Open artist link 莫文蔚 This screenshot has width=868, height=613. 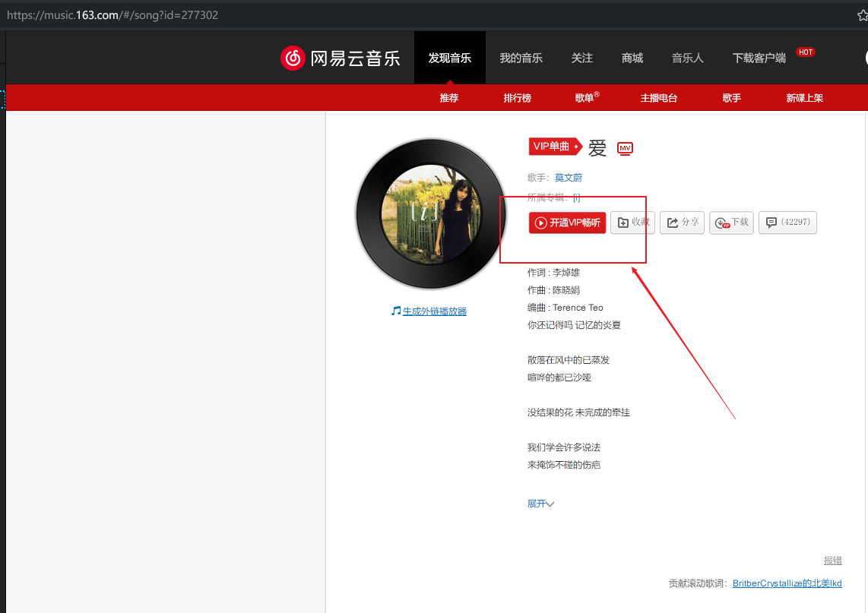point(569,178)
